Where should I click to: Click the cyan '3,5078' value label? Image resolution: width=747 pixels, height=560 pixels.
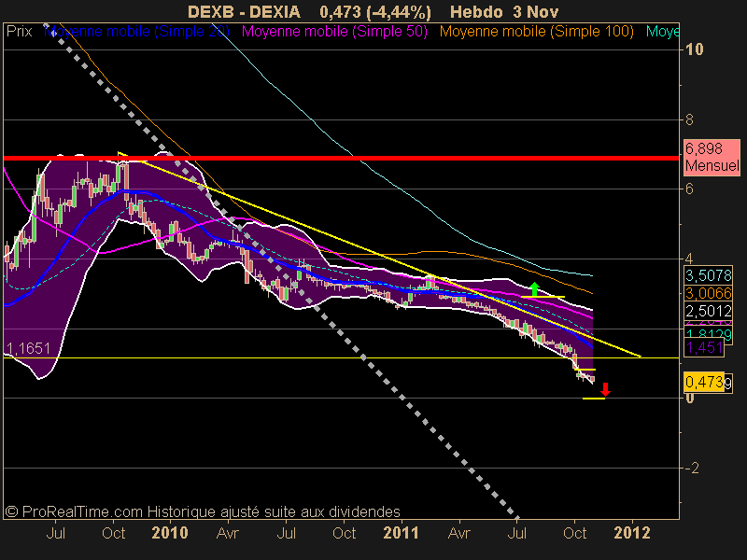(x=708, y=275)
